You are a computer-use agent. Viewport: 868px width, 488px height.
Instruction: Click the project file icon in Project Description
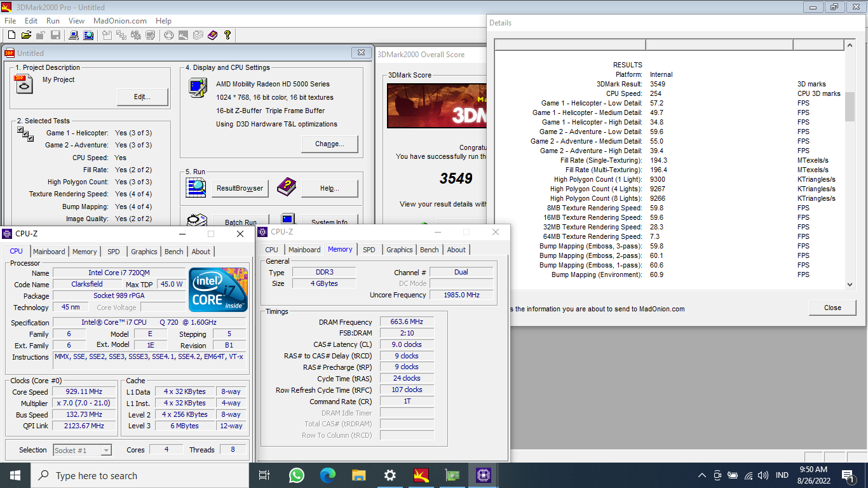point(23,83)
